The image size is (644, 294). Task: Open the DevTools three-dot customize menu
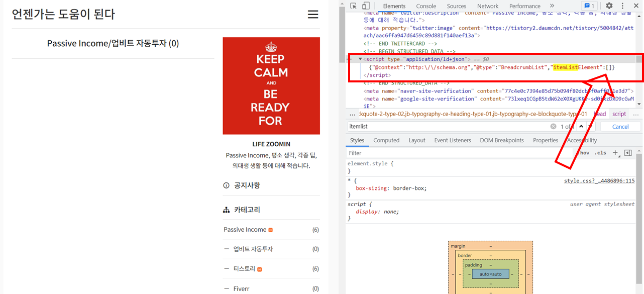click(622, 6)
